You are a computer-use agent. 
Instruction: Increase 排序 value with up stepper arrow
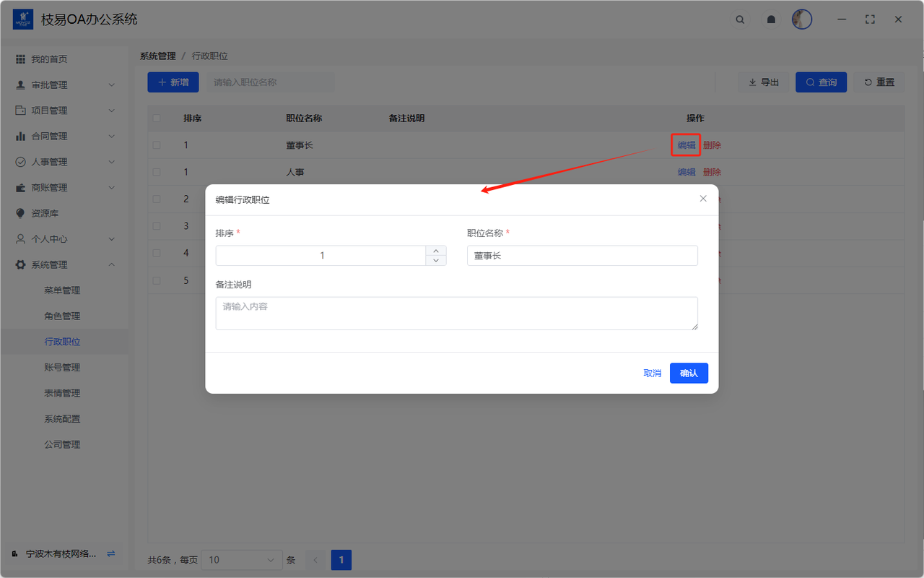(436, 251)
